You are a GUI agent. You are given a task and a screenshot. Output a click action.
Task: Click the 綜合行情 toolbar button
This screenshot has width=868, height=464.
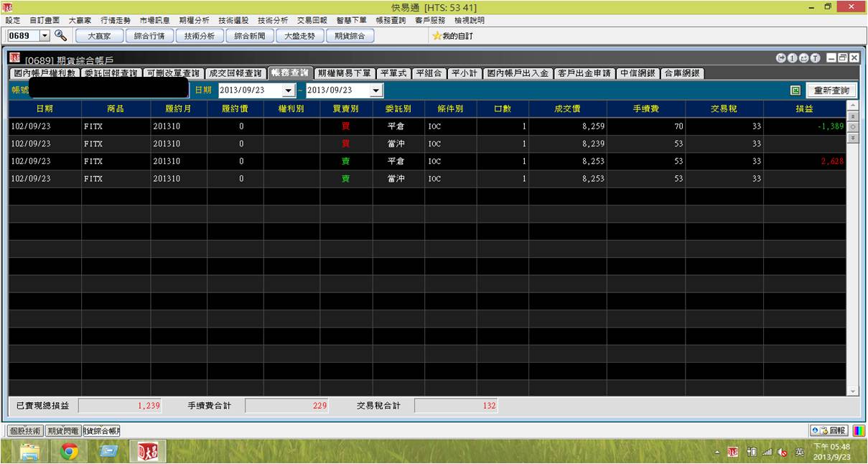[149, 36]
